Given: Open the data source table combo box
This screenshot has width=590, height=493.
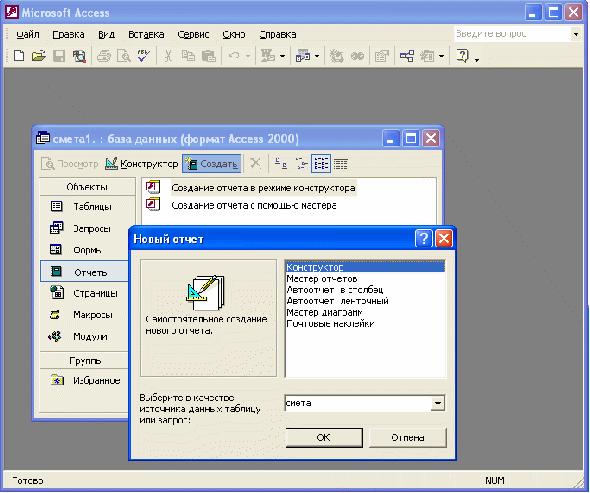Looking at the screenshot, I should (438, 403).
